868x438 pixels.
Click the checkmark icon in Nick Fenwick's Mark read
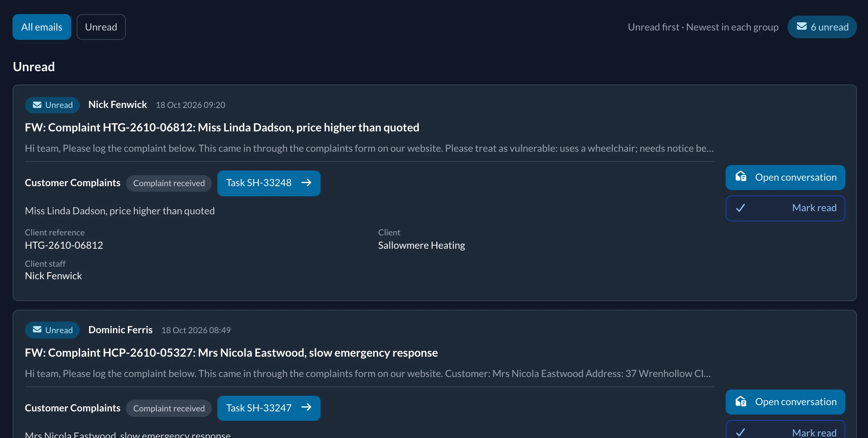point(740,208)
